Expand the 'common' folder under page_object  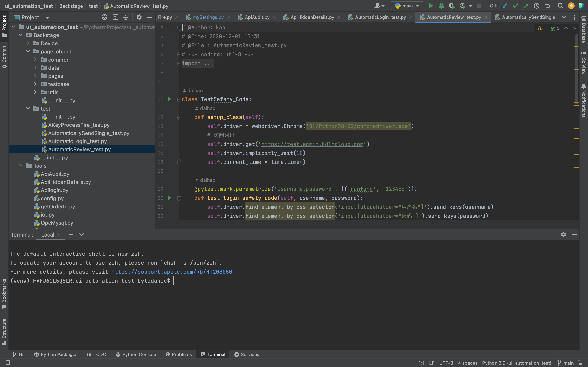tap(36, 59)
